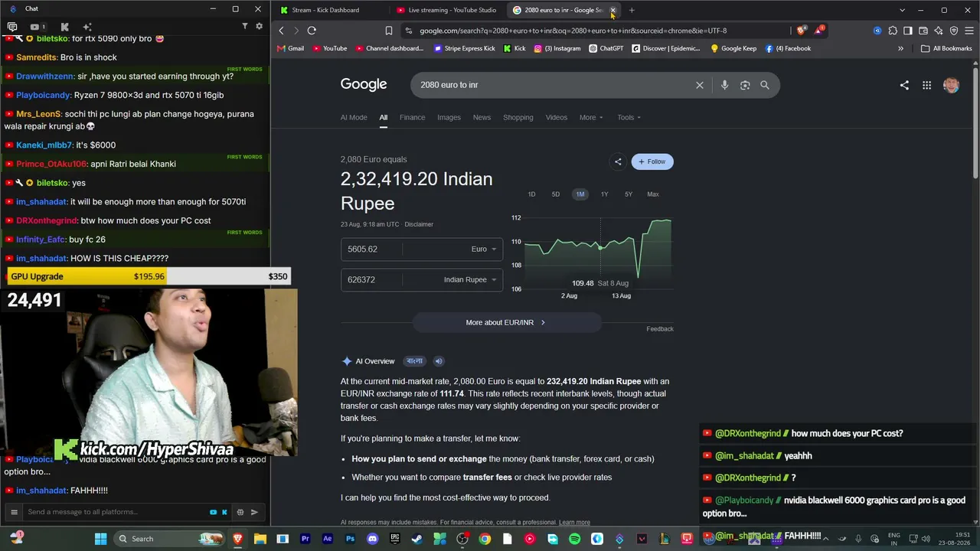Open Chat window filter icon
Viewport: 980px width, 551px height.
[x=245, y=26]
